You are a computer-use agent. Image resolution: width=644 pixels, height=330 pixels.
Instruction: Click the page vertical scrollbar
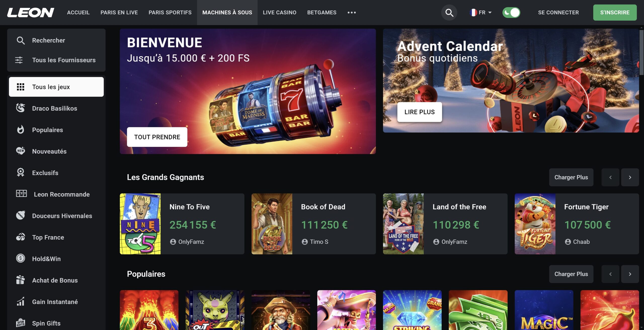[641, 53]
